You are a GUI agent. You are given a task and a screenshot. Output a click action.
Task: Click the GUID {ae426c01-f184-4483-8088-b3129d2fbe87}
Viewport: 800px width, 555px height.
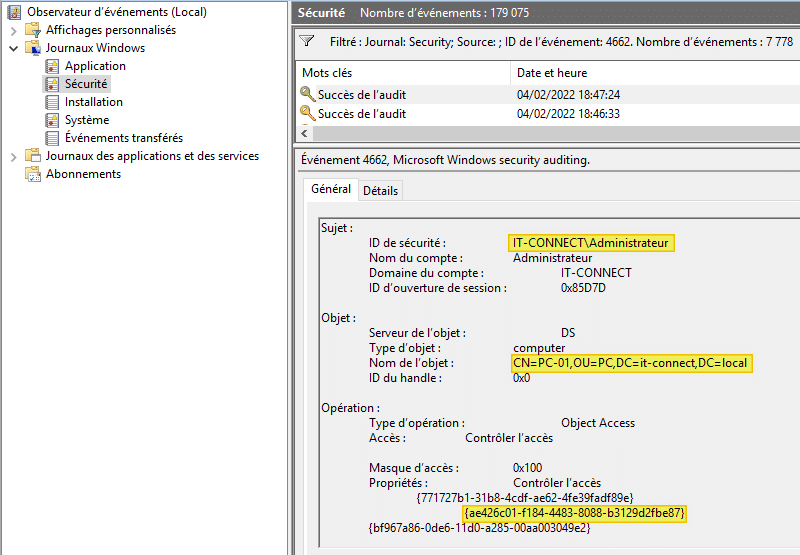[x=574, y=513]
